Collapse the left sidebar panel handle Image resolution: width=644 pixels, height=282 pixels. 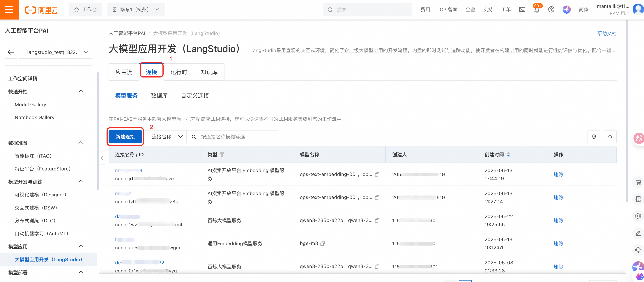click(102, 158)
